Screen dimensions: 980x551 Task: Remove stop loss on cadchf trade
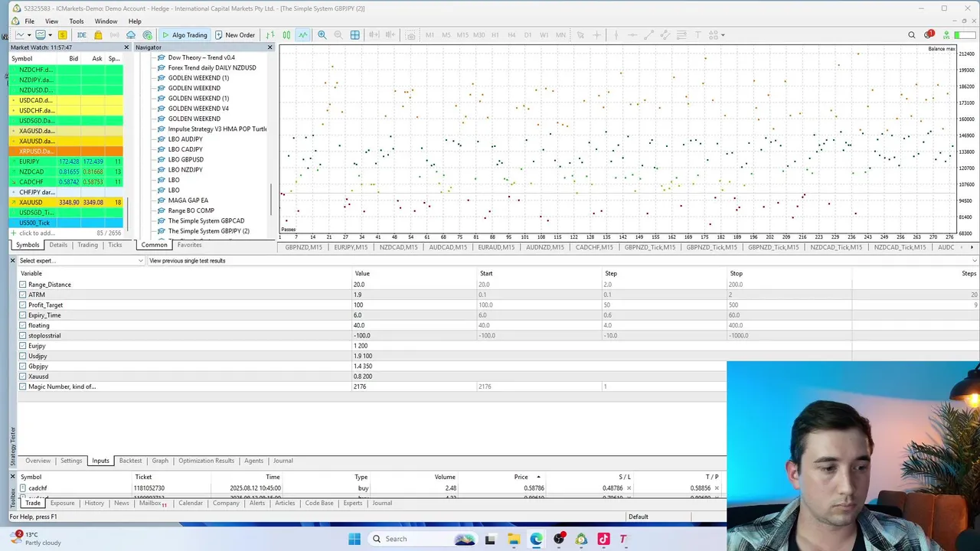point(629,488)
